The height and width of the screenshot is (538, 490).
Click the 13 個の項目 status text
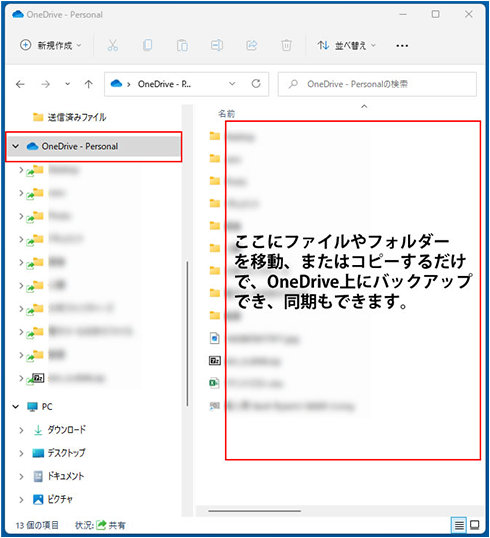click(37, 525)
